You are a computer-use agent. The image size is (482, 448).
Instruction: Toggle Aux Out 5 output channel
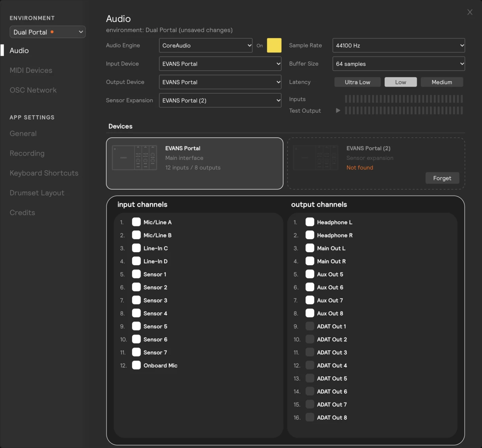pos(310,274)
